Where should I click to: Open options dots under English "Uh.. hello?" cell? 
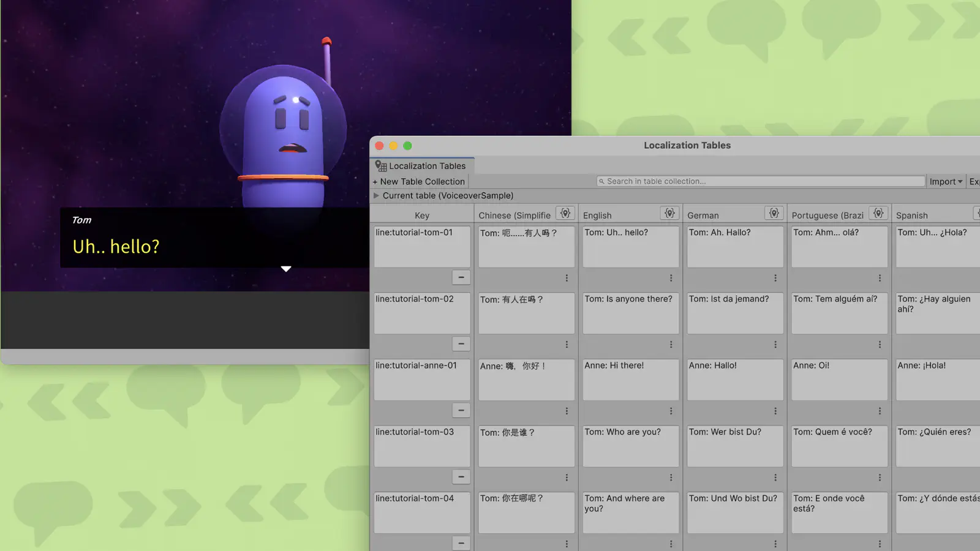[x=671, y=278]
